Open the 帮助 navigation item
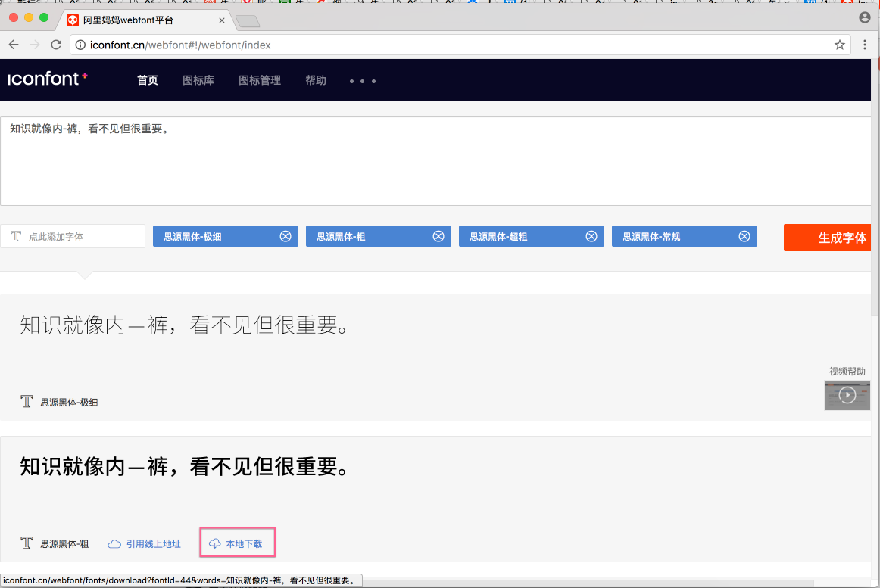Screen dimensions: 880x588 [x=316, y=80]
